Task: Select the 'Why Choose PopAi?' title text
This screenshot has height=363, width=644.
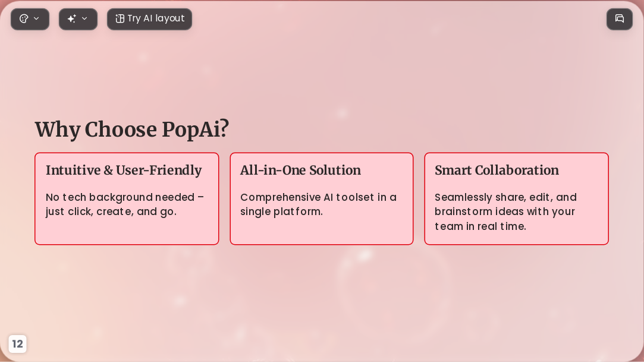Action: (x=131, y=130)
